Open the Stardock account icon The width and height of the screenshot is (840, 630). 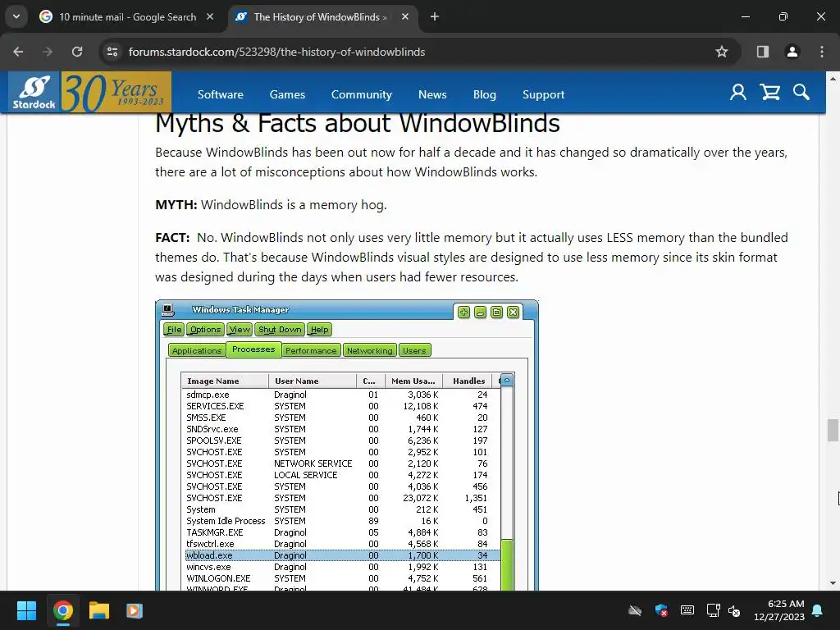[737, 93]
